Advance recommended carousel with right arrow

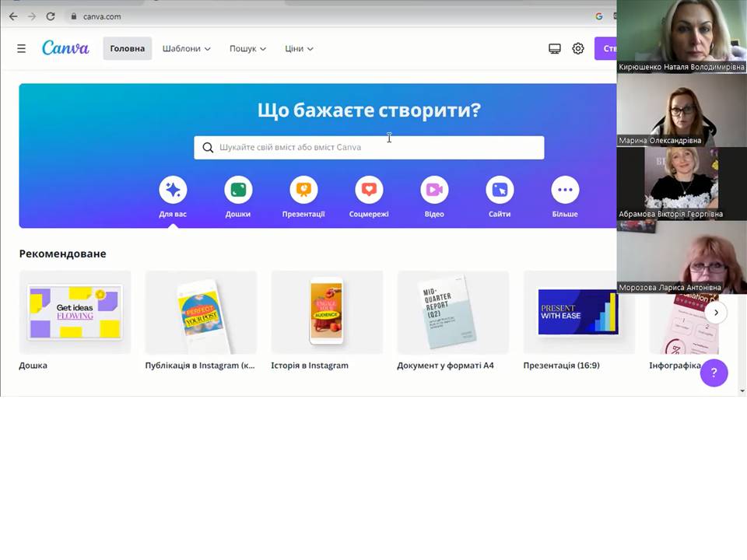716,313
